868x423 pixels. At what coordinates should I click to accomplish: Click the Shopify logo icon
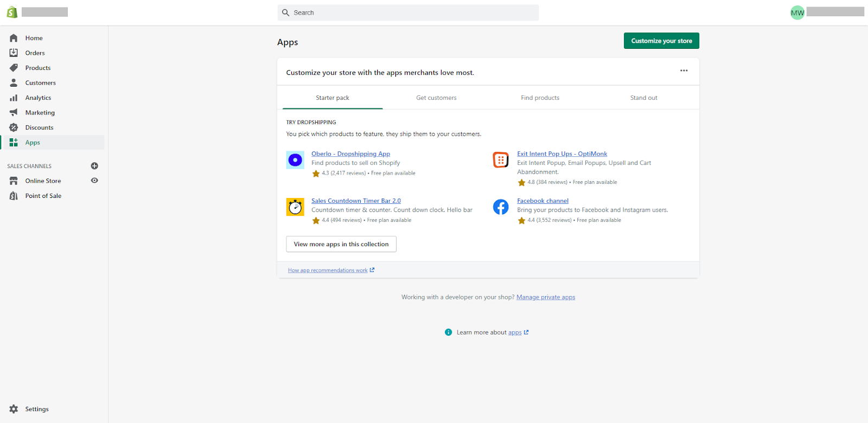pos(12,12)
